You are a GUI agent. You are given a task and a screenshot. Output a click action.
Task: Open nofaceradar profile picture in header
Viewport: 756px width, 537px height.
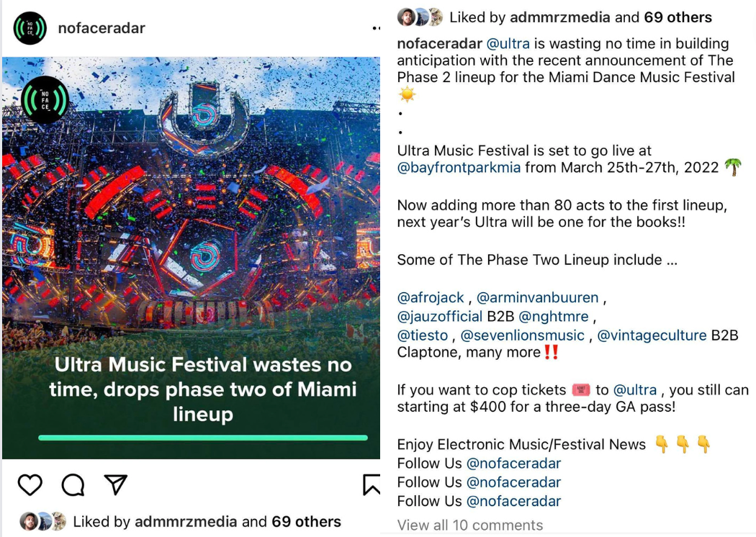pyautogui.click(x=30, y=28)
